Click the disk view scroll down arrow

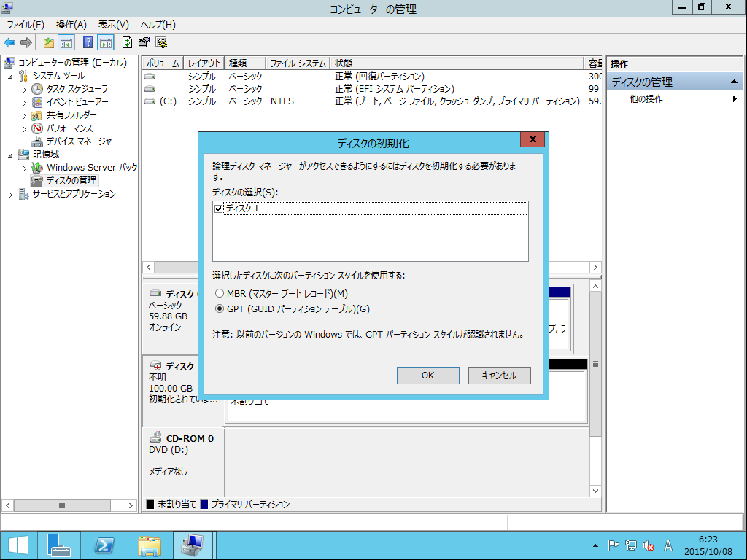click(595, 491)
